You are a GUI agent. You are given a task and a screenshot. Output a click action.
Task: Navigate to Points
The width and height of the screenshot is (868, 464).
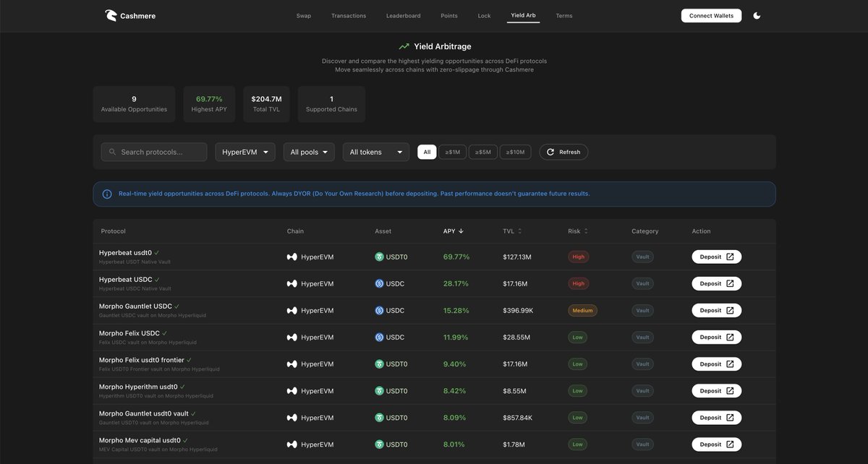(x=449, y=16)
